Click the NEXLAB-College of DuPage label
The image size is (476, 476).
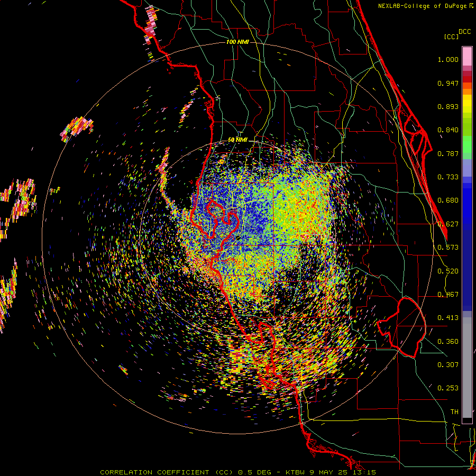[x=422, y=6]
